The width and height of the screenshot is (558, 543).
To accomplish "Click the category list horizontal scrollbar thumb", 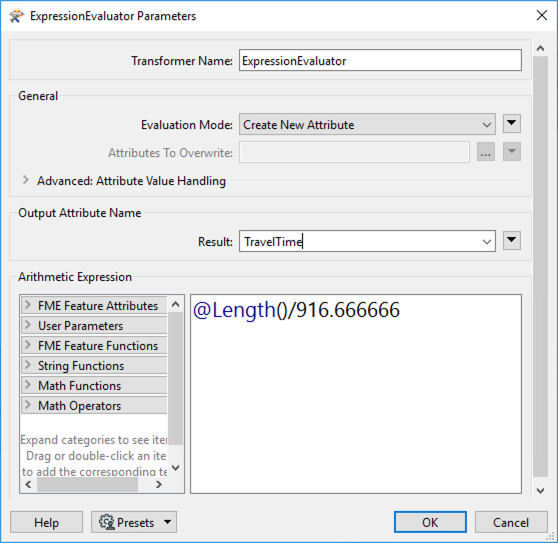I will click(x=88, y=484).
